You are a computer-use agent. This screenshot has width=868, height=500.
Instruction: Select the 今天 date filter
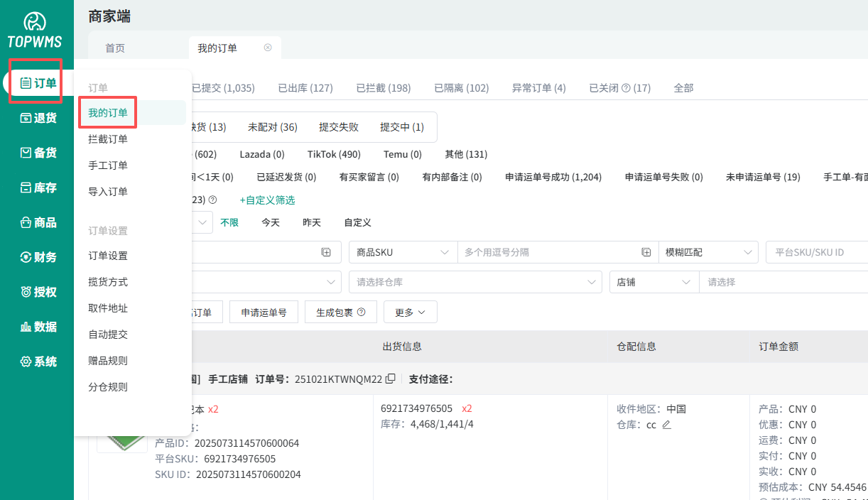pos(271,222)
